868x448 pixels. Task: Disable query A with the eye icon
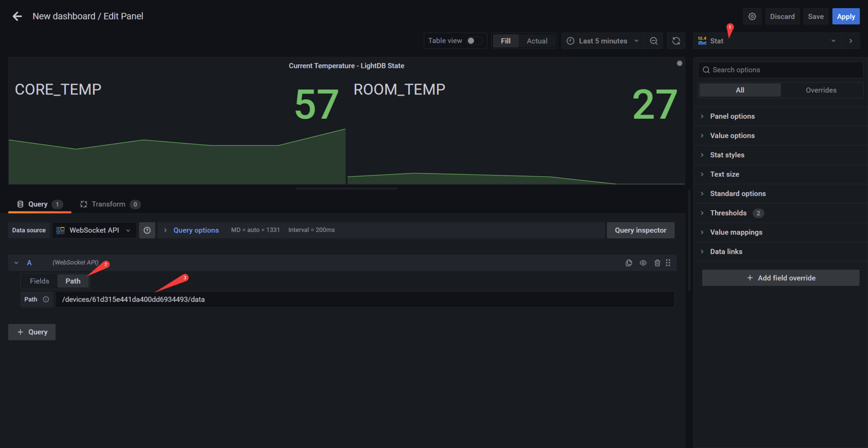643,263
